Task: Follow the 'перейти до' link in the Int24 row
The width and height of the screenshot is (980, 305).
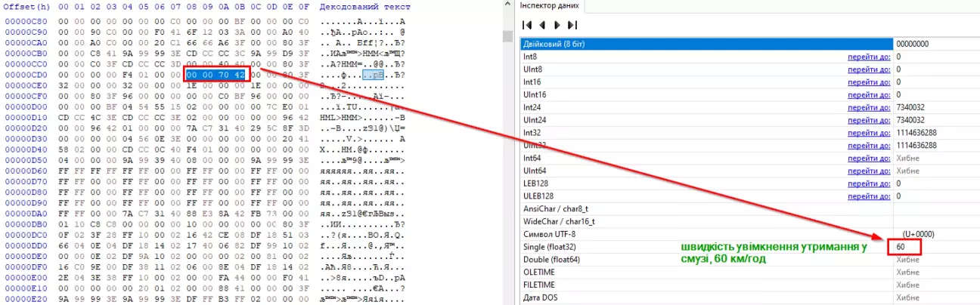Action: click(867, 107)
